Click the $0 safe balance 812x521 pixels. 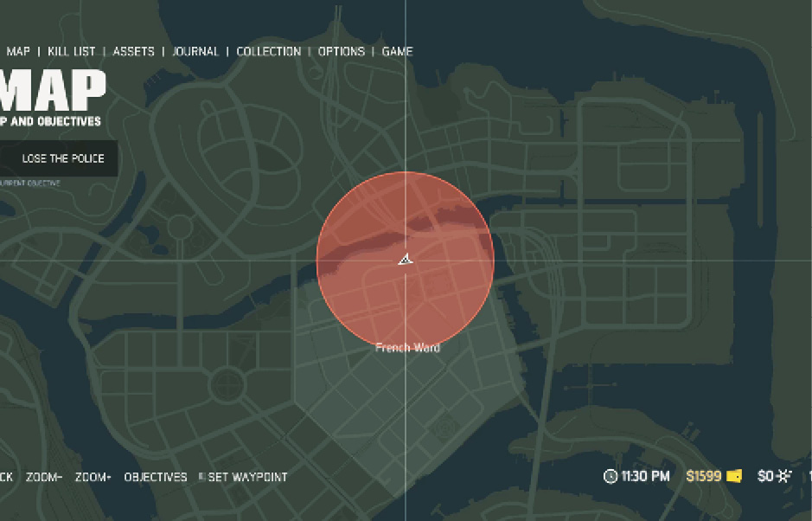(x=765, y=476)
